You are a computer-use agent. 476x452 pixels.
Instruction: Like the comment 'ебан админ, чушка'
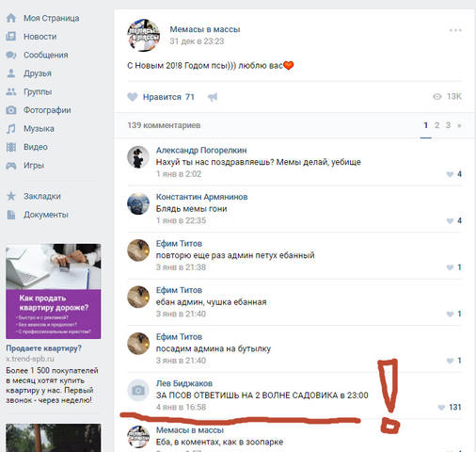[x=450, y=315]
